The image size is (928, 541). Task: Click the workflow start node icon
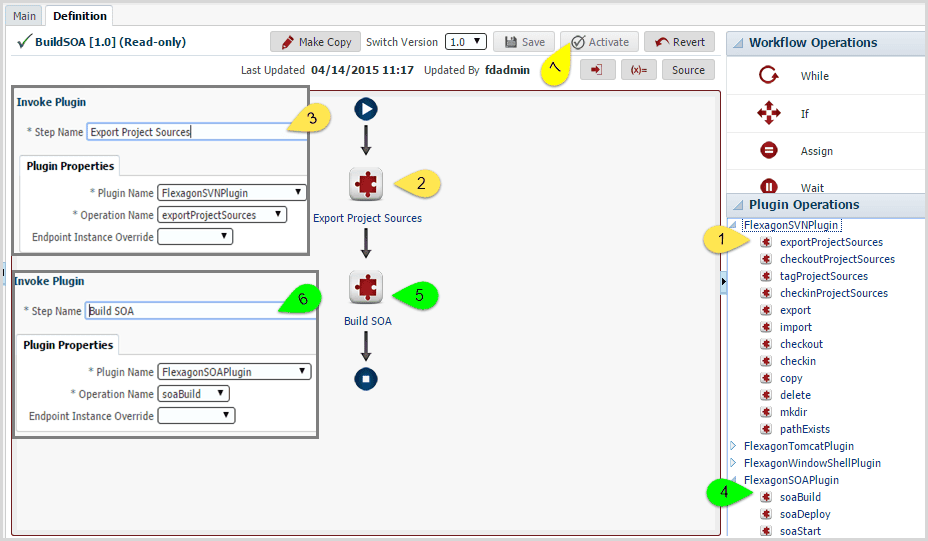pos(366,110)
